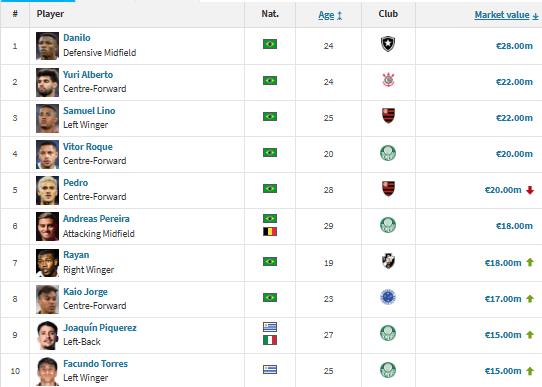Click the Belgium flag beside Andreas Pereira

click(x=270, y=232)
